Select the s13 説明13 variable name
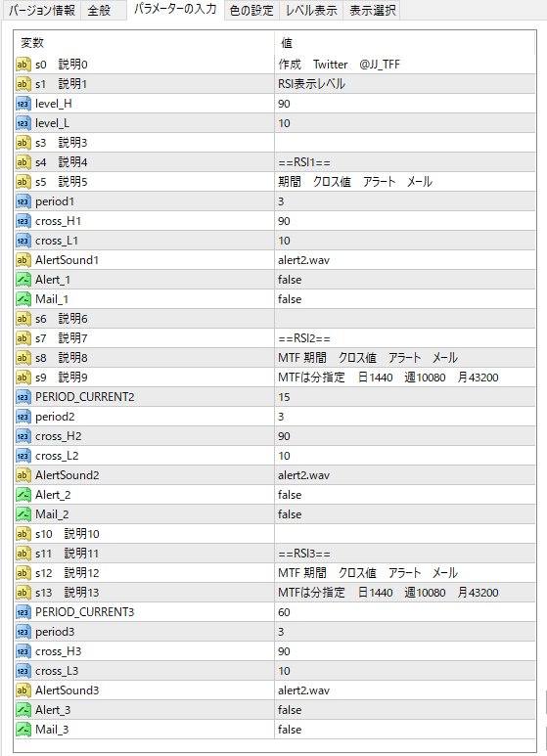The height and width of the screenshot is (756, 547). pos(68,593)
